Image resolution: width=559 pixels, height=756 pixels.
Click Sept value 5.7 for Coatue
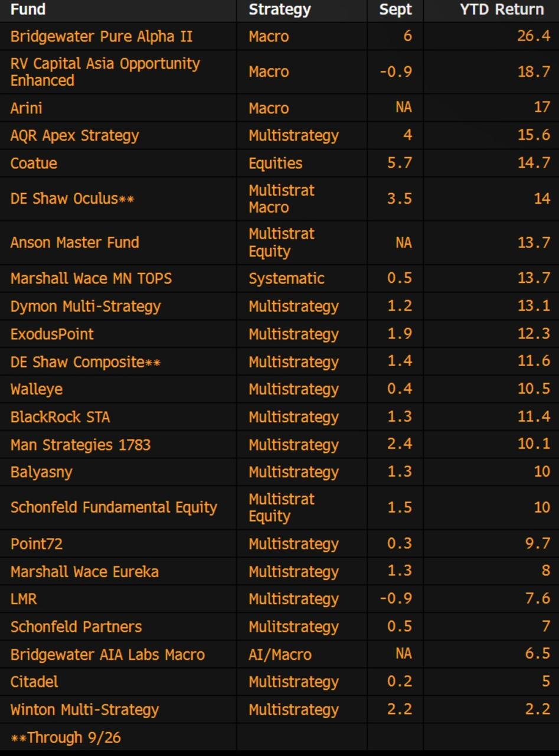click(400, 164)
